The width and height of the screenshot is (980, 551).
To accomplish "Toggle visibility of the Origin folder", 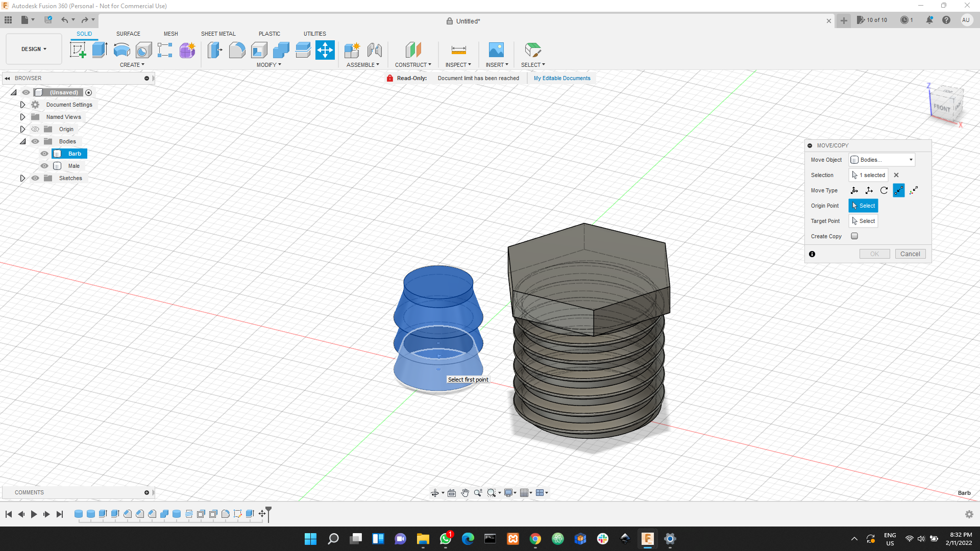I will pyautogui.click(x=35, y=129).
